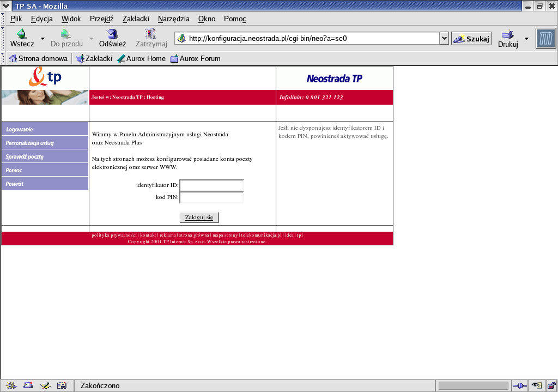Open the Widok menu
The height and width of the screenshot is (392, 558).
[x=71, y=19]
